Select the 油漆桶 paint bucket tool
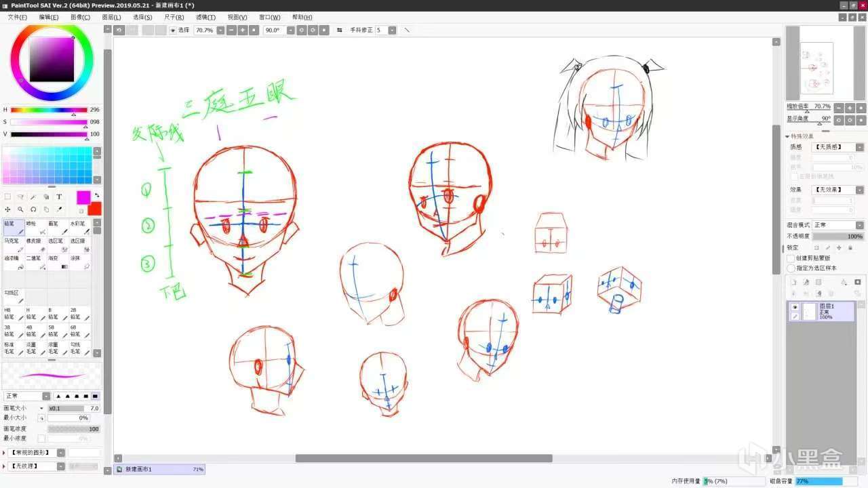868x488 pixels. click(14, 263)
